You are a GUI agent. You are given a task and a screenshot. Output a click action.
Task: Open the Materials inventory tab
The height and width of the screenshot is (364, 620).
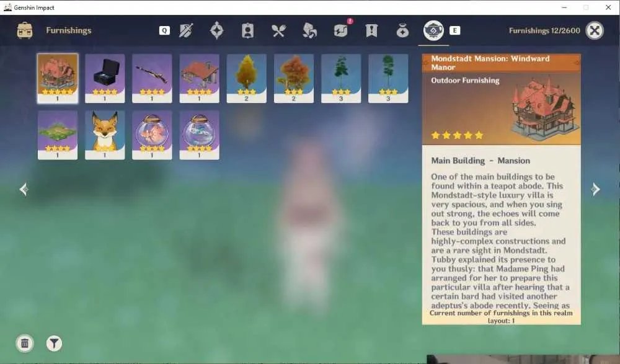pos(309,30)
